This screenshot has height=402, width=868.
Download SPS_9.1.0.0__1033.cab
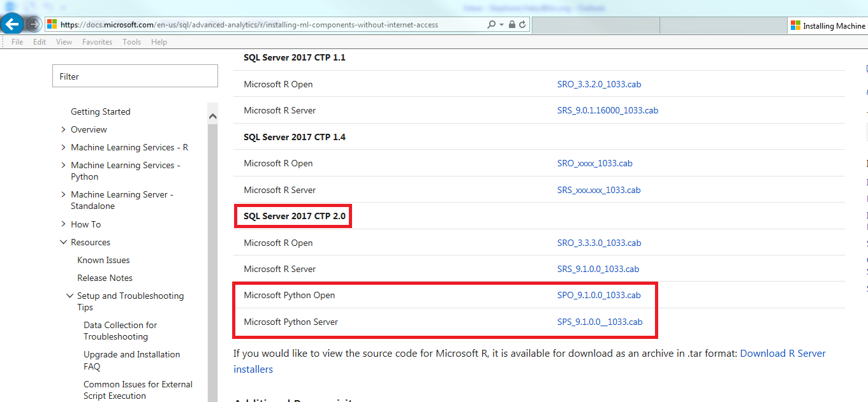(600, 322)
